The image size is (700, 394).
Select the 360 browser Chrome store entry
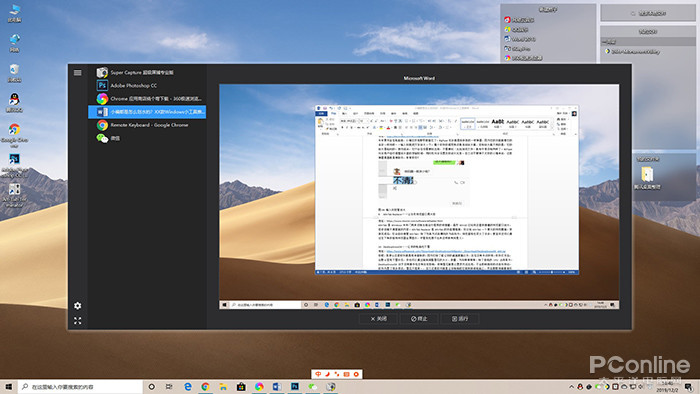(x=147, y=99)
